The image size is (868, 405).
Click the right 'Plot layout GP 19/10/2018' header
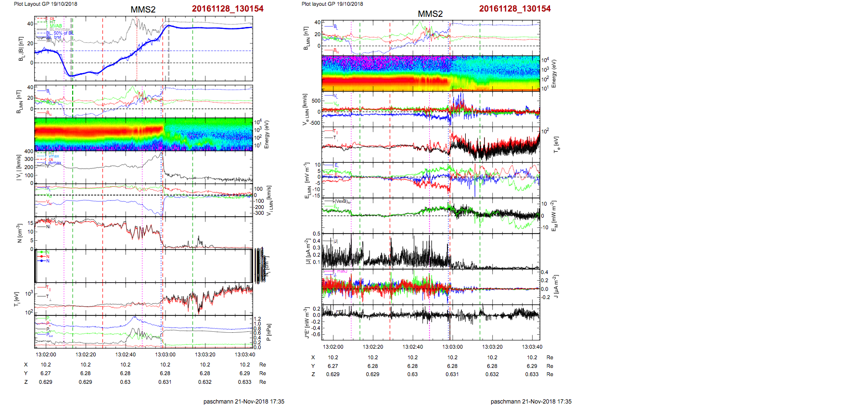point(332,4)
